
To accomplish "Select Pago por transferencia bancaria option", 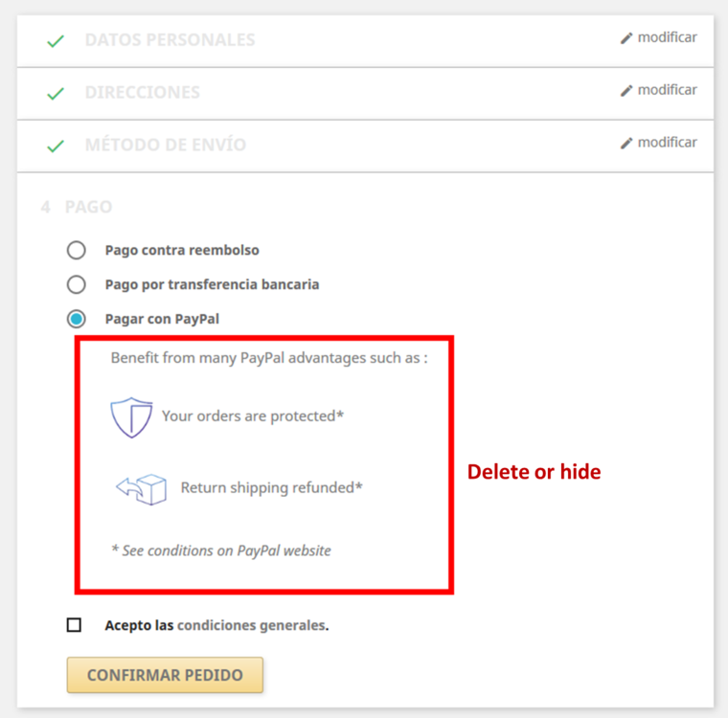I will point(76,284).
